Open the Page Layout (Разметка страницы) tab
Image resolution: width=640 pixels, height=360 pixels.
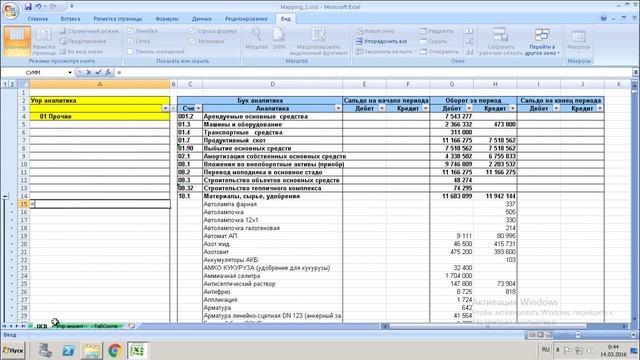(118, 19)
